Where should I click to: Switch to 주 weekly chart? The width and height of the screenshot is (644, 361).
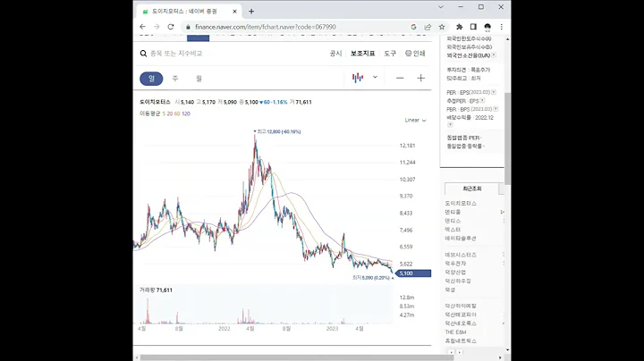click(x=175, y=79)
